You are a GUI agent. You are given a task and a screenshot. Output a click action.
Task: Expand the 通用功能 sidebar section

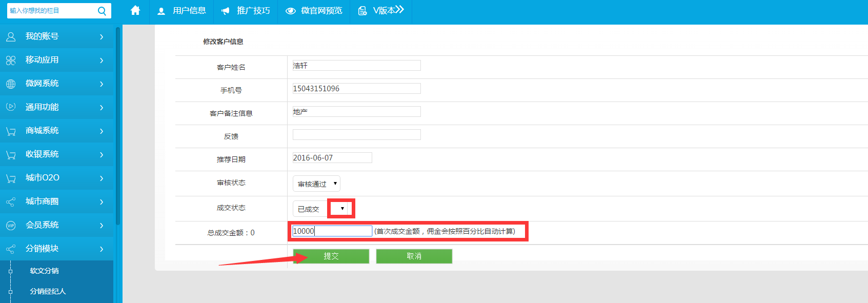pos(56,107)
